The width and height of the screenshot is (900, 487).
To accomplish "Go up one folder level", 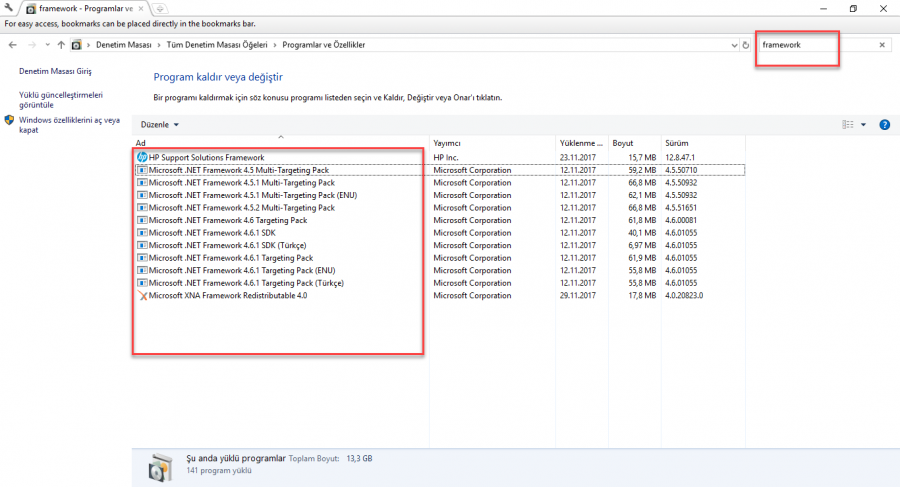I will coord(61,45).
